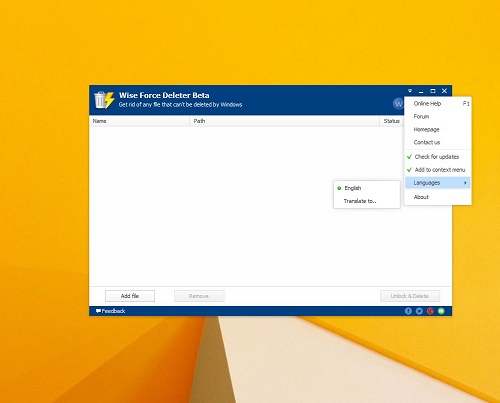
Task: Sort by the Path column header
Action: tap(285, 121)
